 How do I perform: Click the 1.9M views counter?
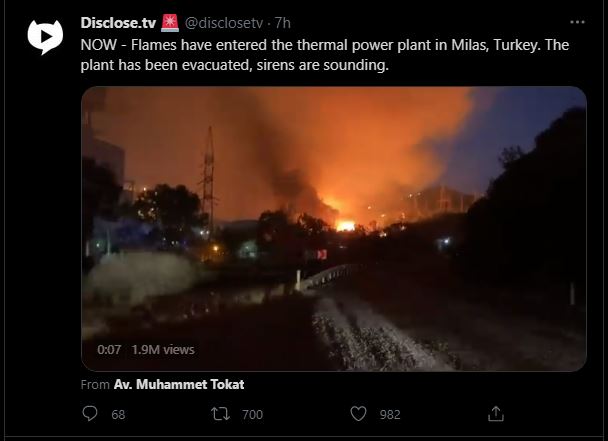point(163,349)
